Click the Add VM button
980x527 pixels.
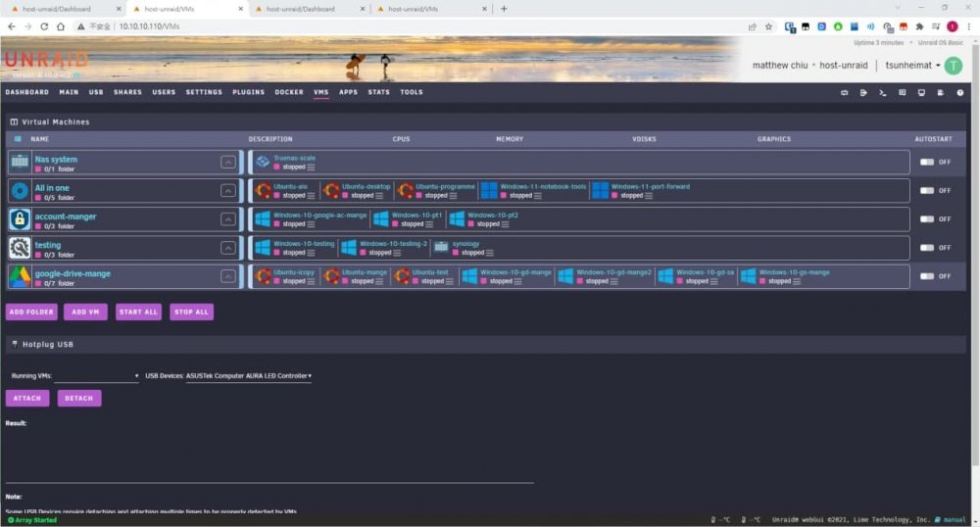click(x=85, y=311)
